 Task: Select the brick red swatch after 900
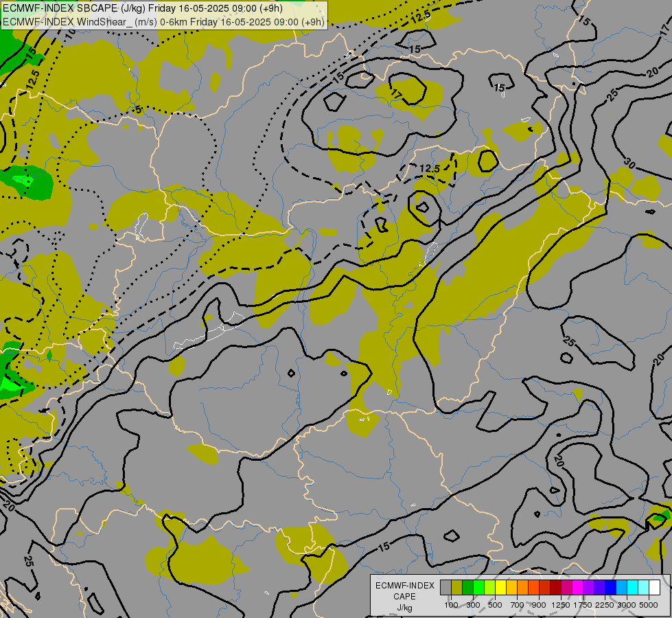tap(545, 588)
